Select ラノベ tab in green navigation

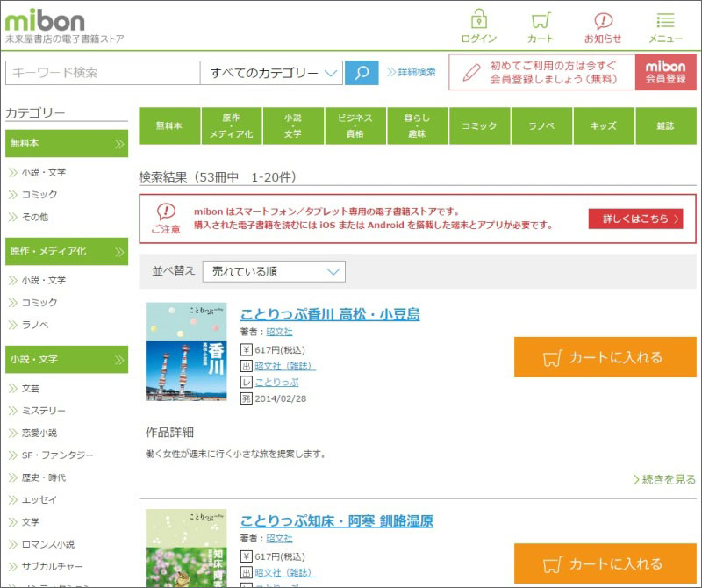tap(541, 125)
